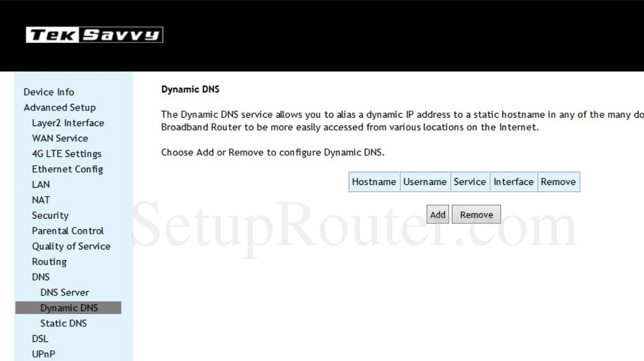Go to Parental Control
Viewport: 644px width, 361px height.
click(67, 231)
